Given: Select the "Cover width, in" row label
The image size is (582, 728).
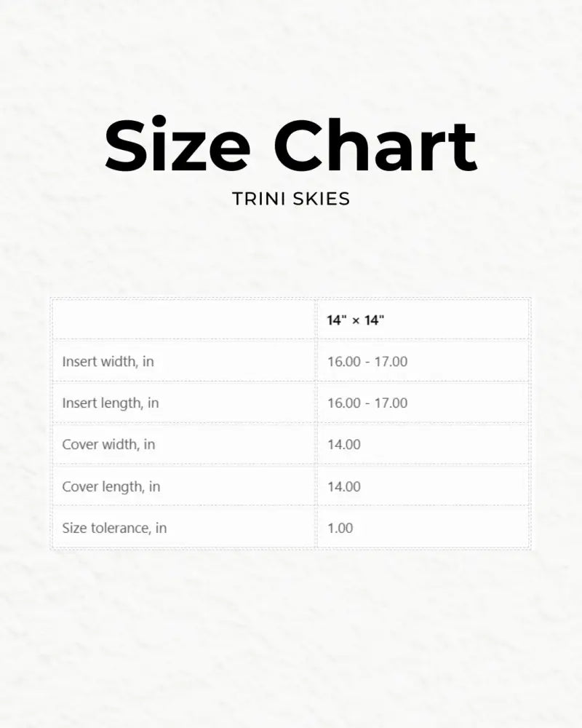Looking at the screenshot, I should tap(108, 444).
